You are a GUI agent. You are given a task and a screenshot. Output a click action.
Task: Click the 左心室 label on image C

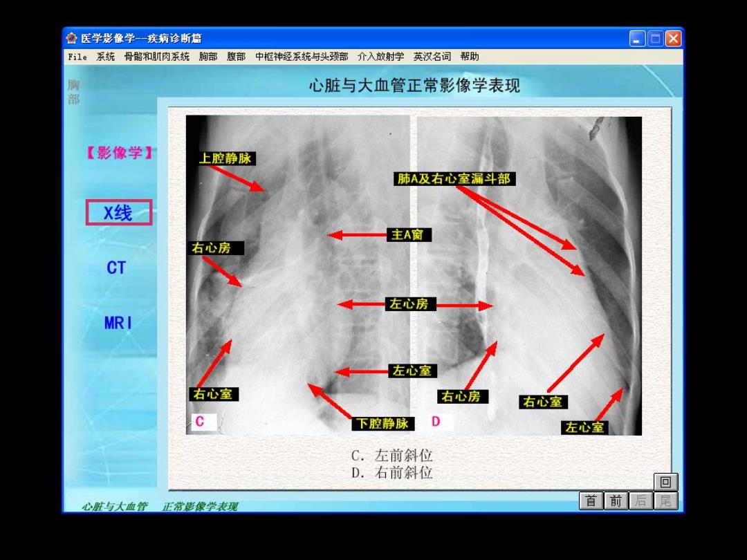point(412,371)
